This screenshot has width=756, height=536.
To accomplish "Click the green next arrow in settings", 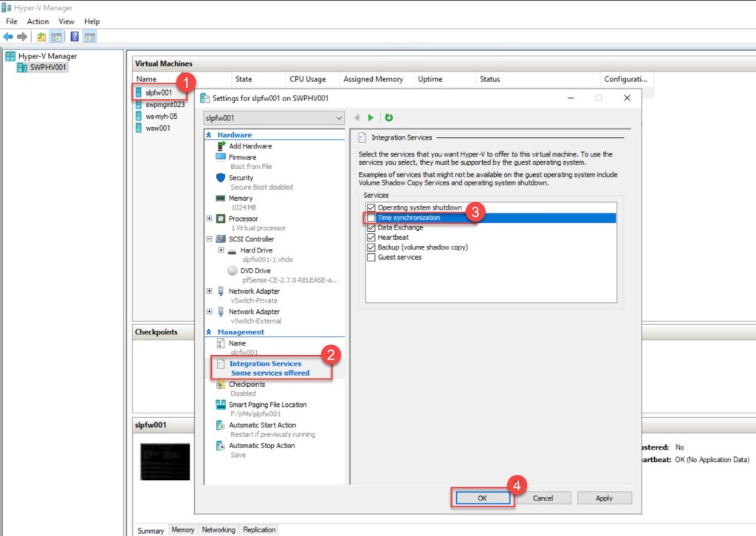I will [371, 118].
